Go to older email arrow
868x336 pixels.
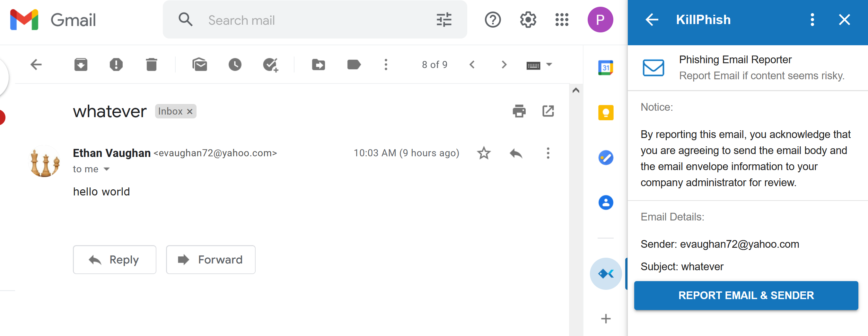coord(504,64)
